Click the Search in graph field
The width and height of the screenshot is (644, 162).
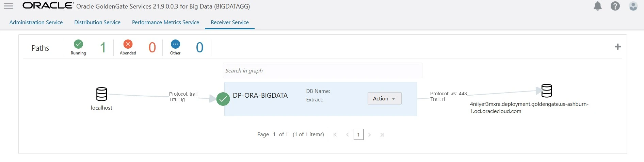322,70
